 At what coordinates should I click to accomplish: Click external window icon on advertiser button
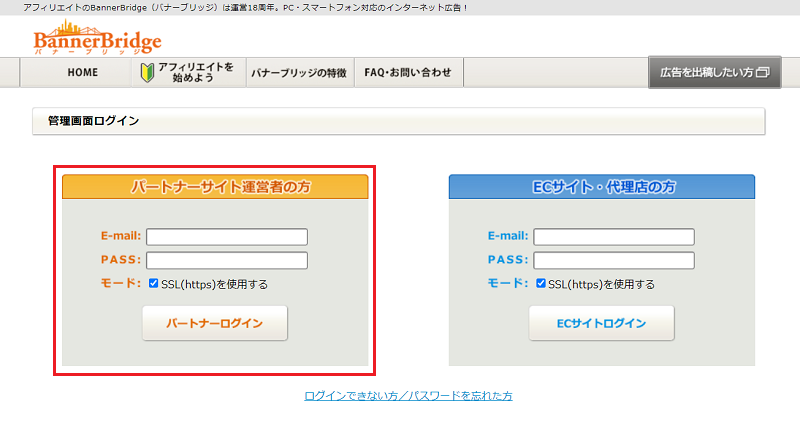[x=763, y=72]
